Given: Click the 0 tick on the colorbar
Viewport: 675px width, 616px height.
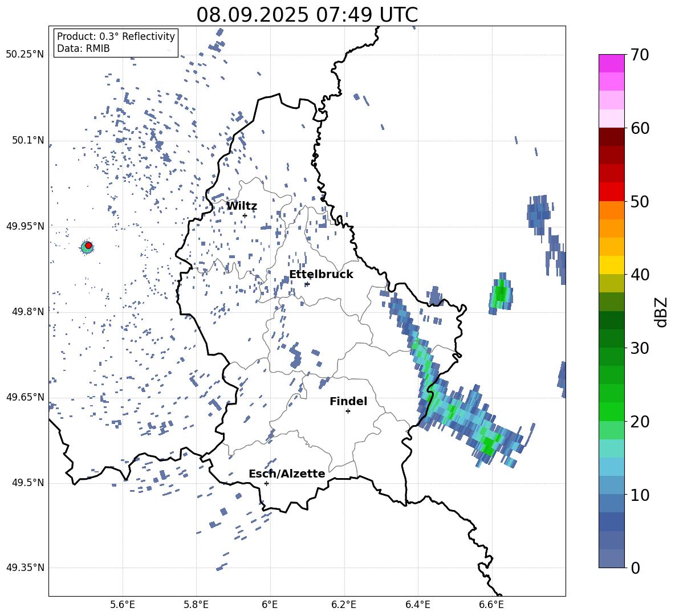Looking at the screenshot, I should tap(635, 568).
